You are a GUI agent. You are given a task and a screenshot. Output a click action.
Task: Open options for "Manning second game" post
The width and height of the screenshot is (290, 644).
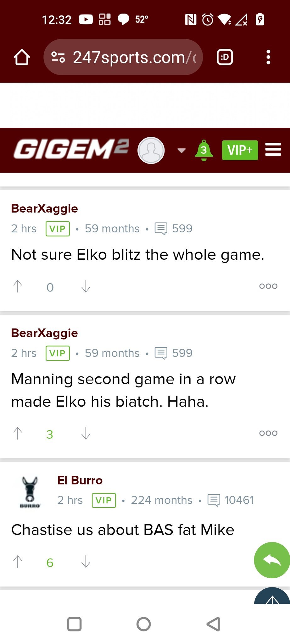[x=268, y=433]
